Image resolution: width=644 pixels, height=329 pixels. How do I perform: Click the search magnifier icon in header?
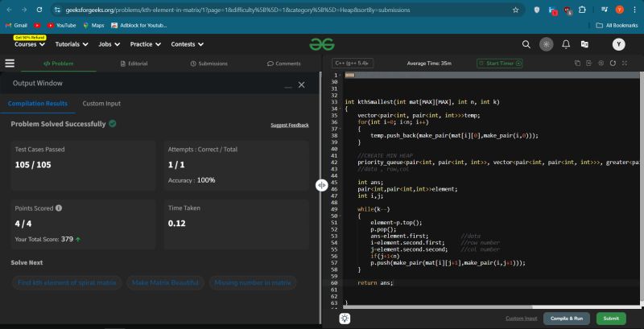pos(526,44)
